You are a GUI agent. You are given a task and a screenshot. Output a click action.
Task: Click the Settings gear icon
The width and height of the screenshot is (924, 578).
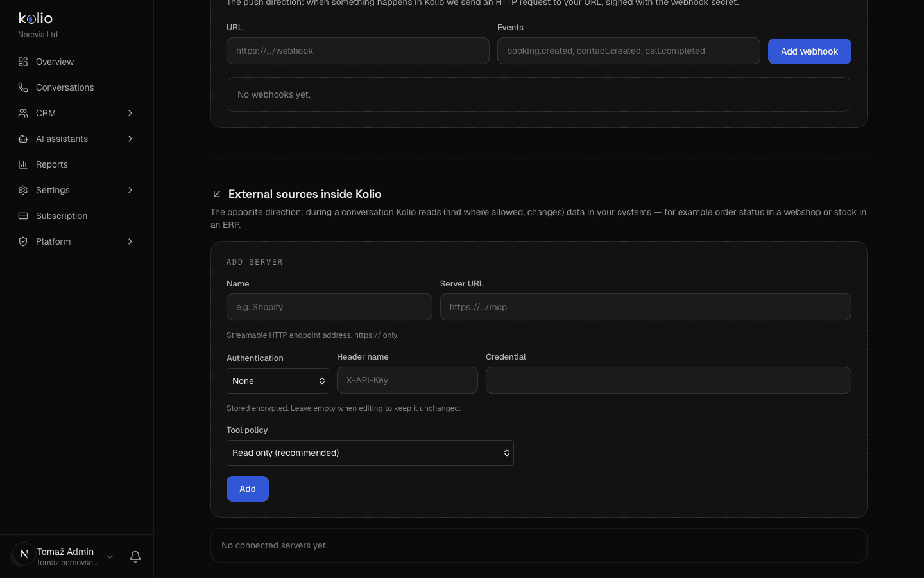(x=23, y=190)
